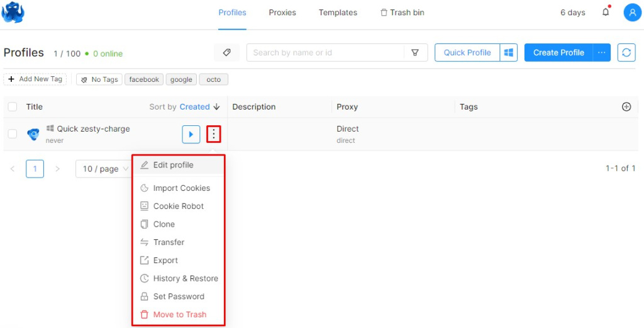Click the Octo Browser logo
644x328 pixels.
[13, 13]
